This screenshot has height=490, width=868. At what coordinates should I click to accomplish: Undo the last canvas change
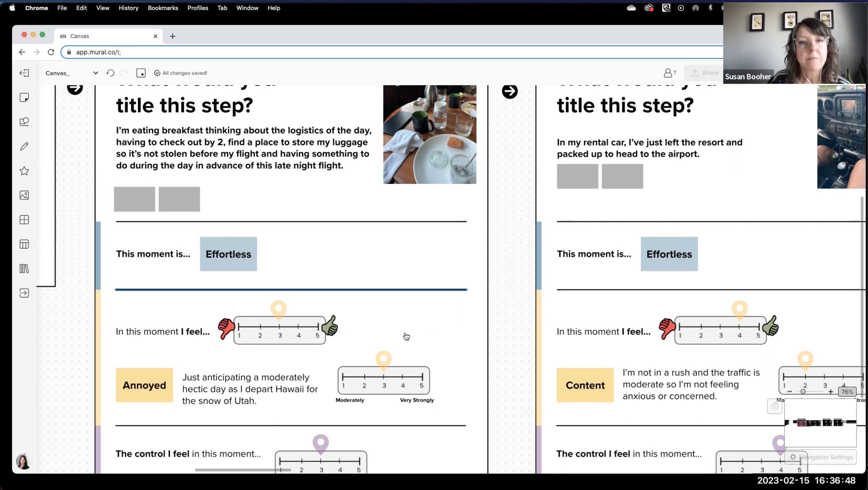[x=110, y=73]
